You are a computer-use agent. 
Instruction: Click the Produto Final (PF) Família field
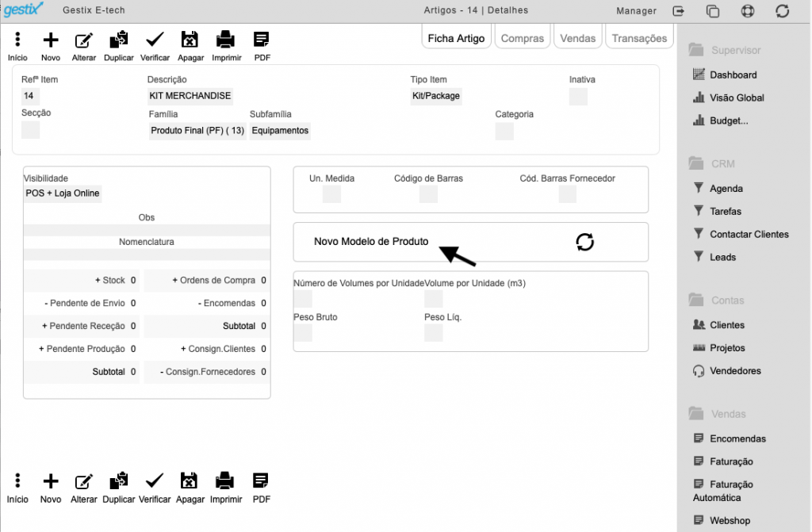(x=197, y=131)
